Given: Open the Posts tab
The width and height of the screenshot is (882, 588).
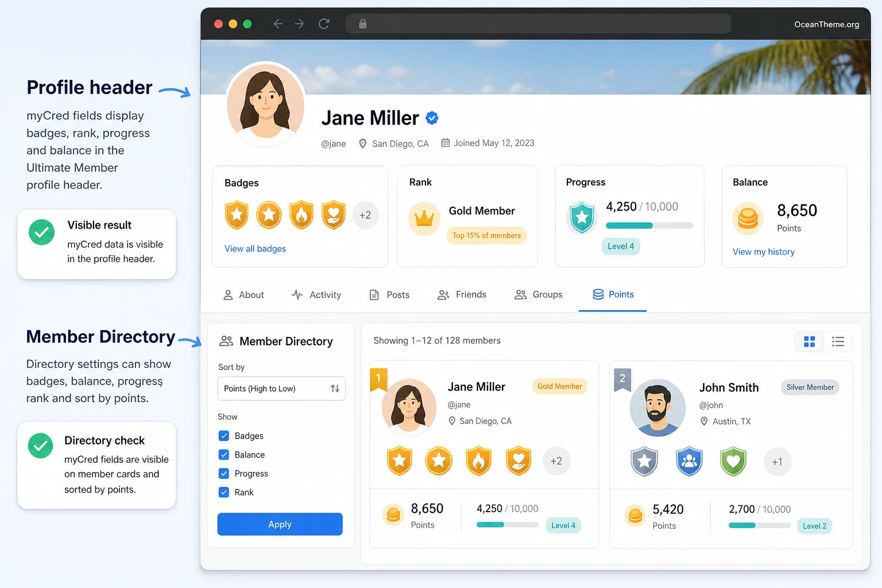Looking at the screenshot, I should [389, 295].
